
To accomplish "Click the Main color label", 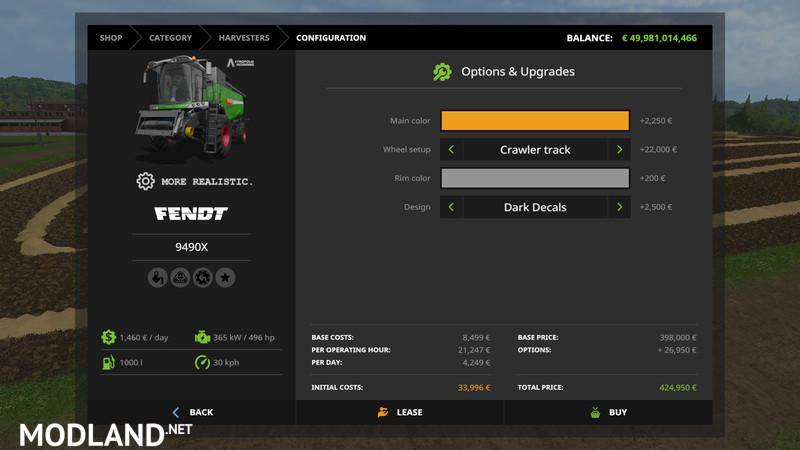I will [410, 121].
